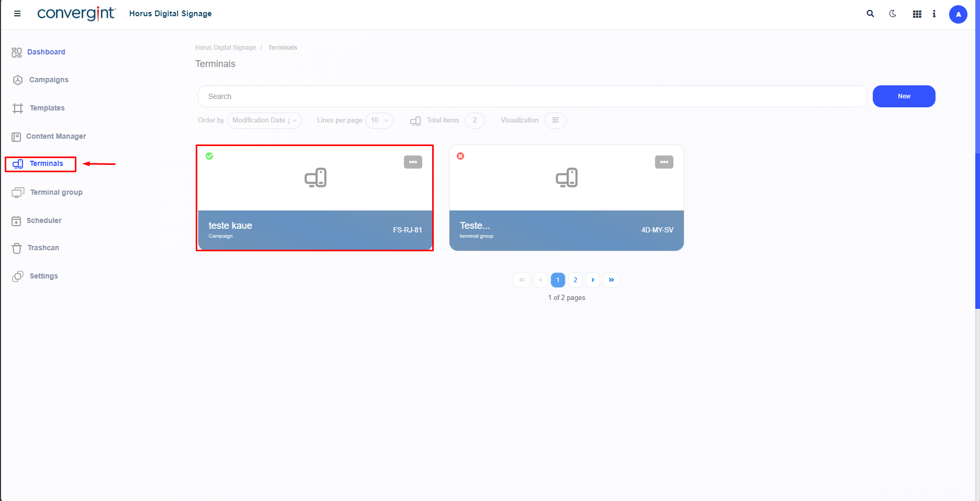Select Terminal group in sidebar

tap(56, 192)
